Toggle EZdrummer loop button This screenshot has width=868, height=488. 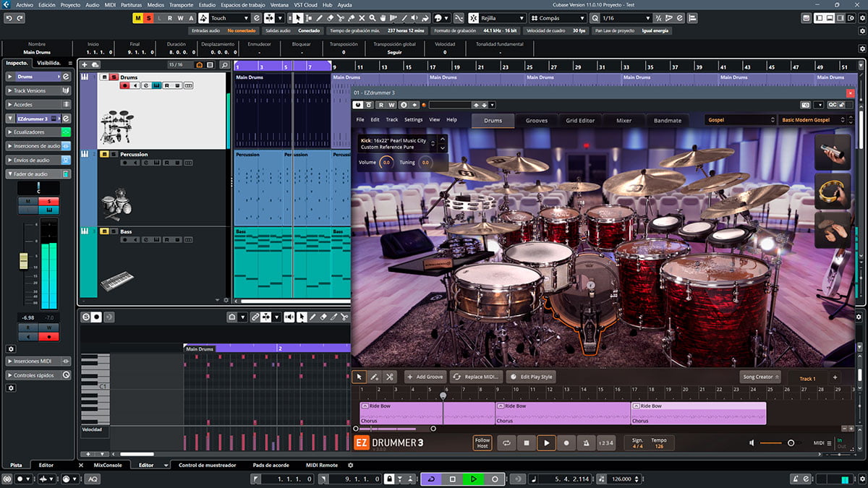tap(507, 442)
